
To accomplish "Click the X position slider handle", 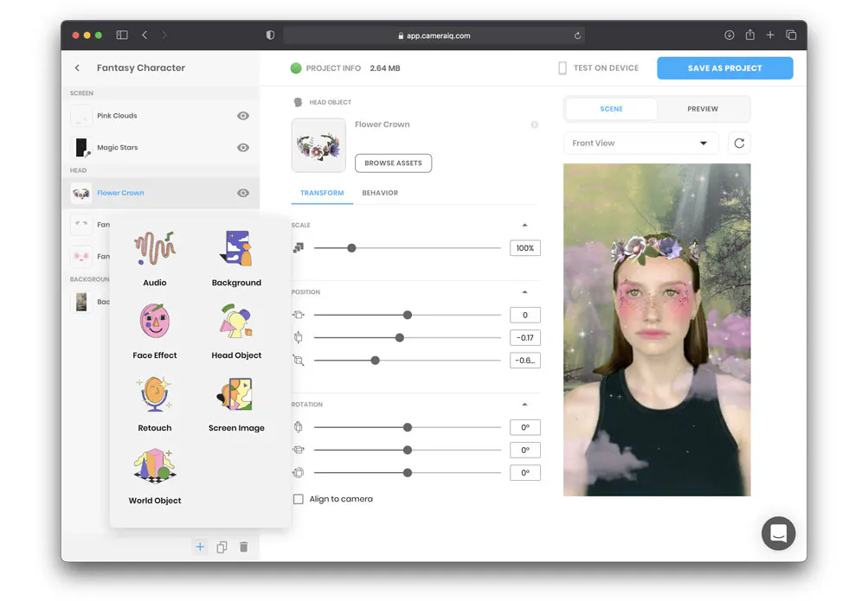I will (x=408, y=315).
